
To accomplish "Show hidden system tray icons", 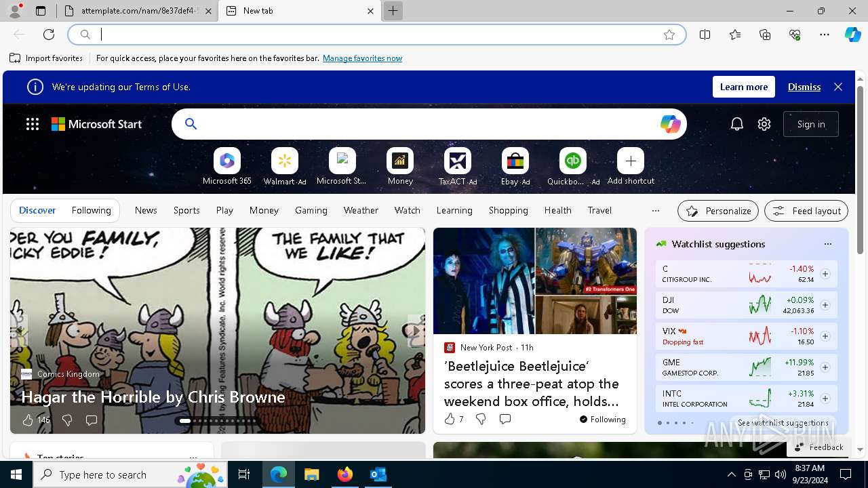I will pos(731,474).
